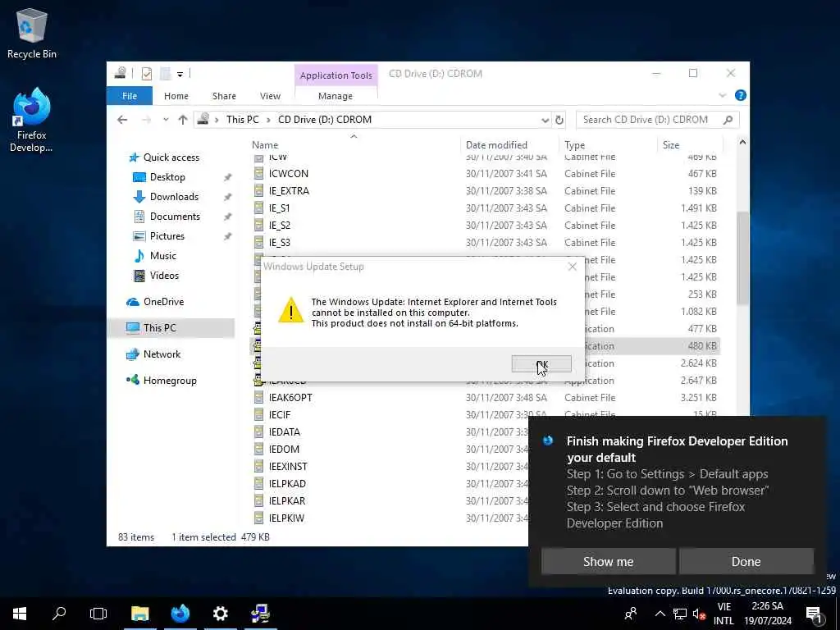Open Music in the navigation pane
Viewport: 840px width, 630px height.
155,256
